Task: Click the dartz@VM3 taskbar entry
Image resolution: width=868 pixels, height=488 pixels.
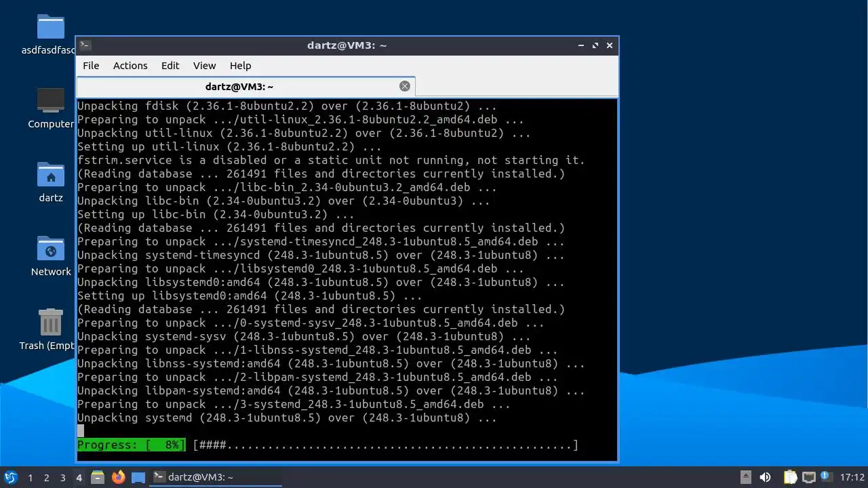Action: 216,477
